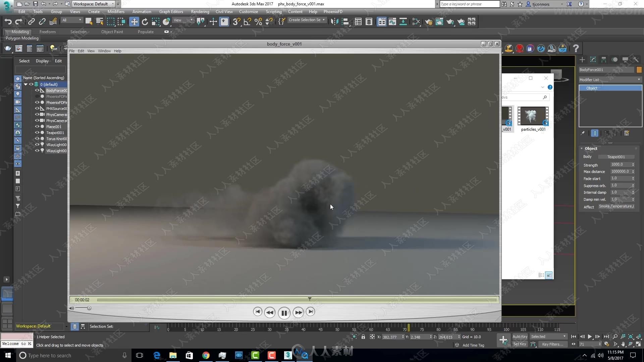Click the pause button in media preview

pos(283,312)
